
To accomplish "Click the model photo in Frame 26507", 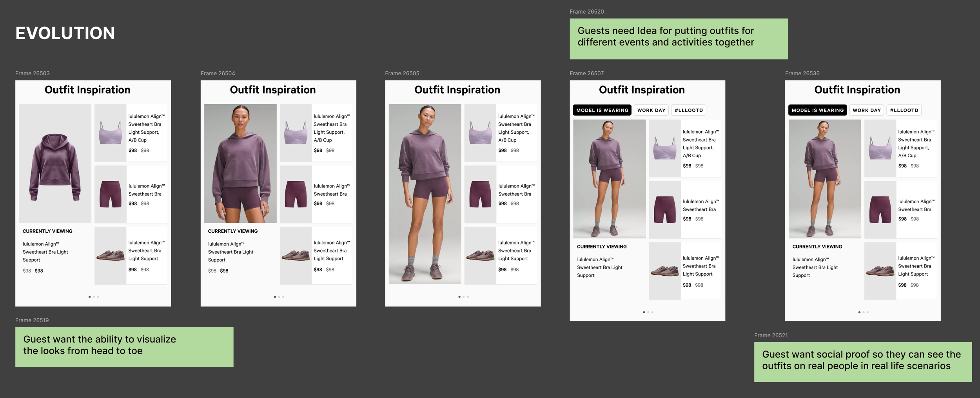I will coord(609,179).
